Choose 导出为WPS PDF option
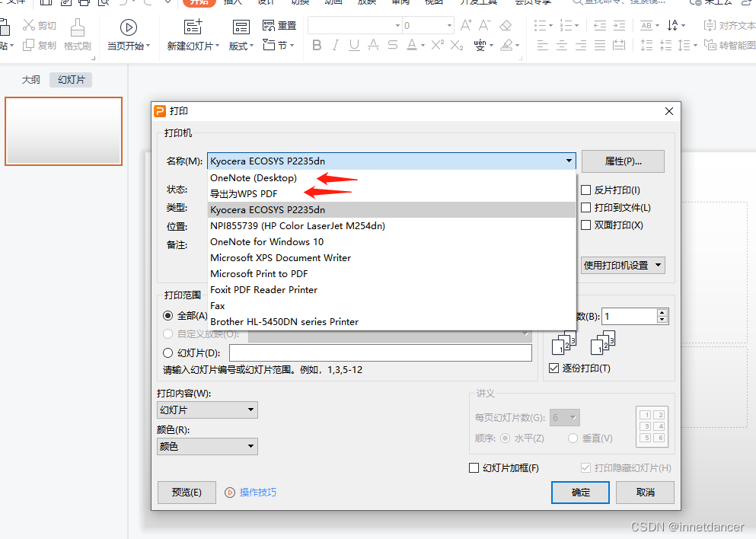The width and height of the screenshot is (756, 539). point(391,194)
